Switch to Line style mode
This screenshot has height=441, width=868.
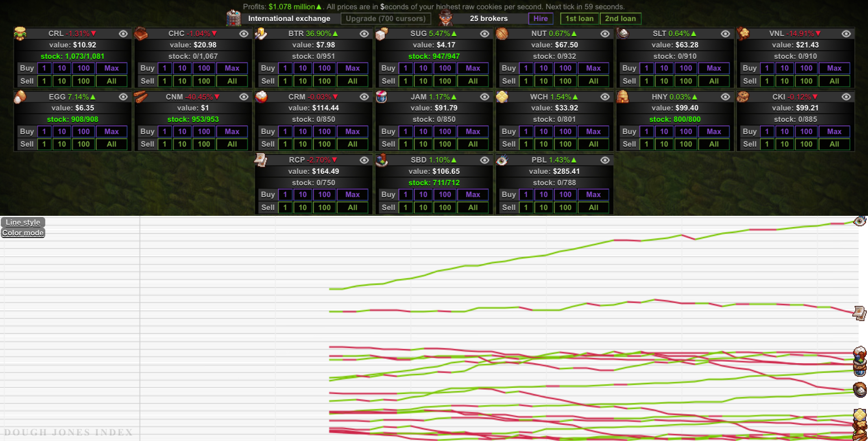tap(22, 222)
